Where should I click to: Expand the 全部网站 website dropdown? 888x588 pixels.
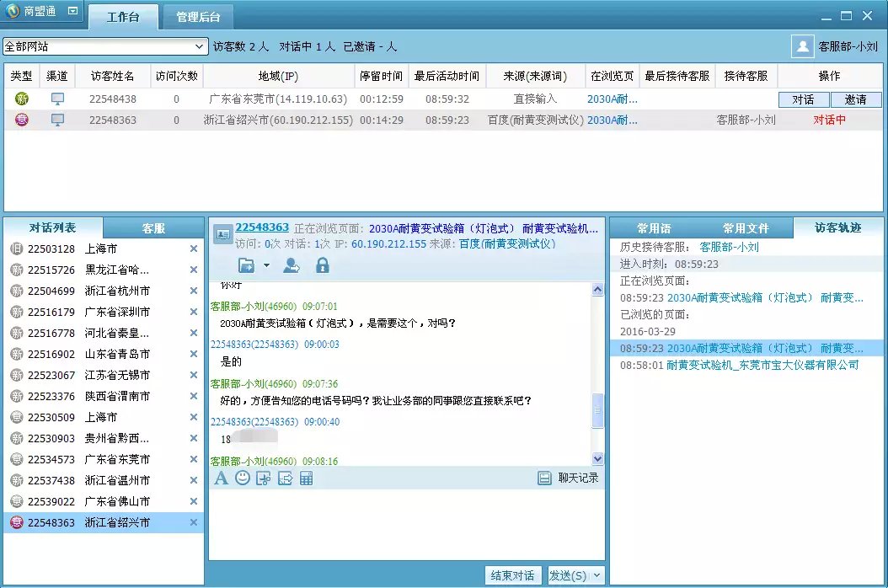click(x=200, y=46)
